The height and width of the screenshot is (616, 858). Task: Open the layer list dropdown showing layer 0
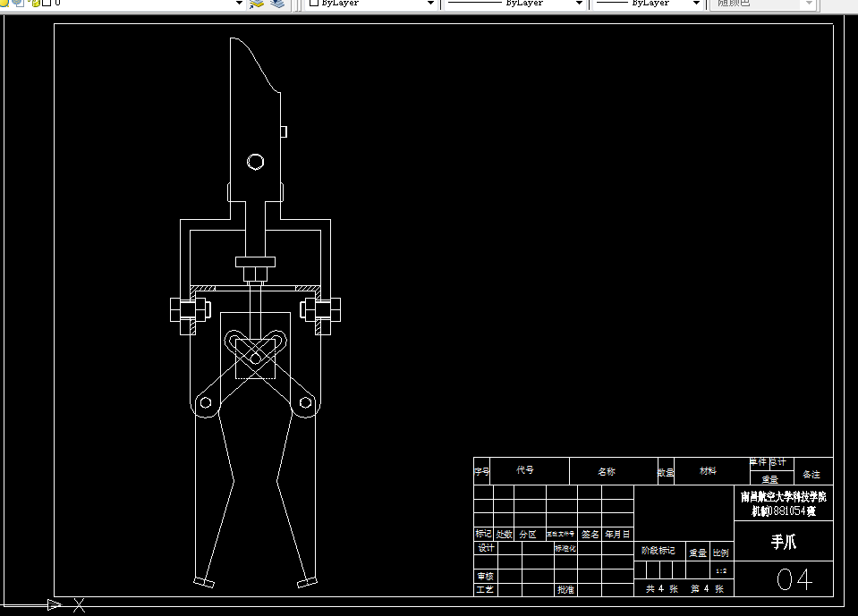coord(239,4)
